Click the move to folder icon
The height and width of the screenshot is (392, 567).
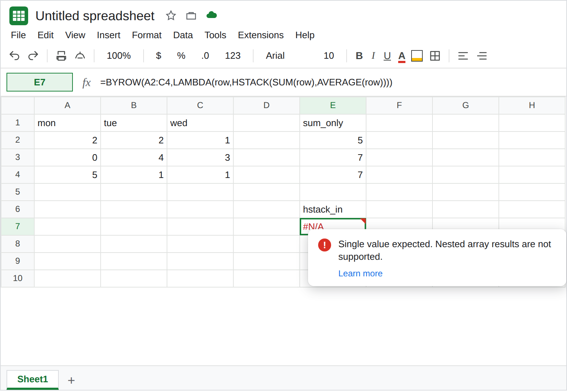pyautogui.click(x=191, y=15)
